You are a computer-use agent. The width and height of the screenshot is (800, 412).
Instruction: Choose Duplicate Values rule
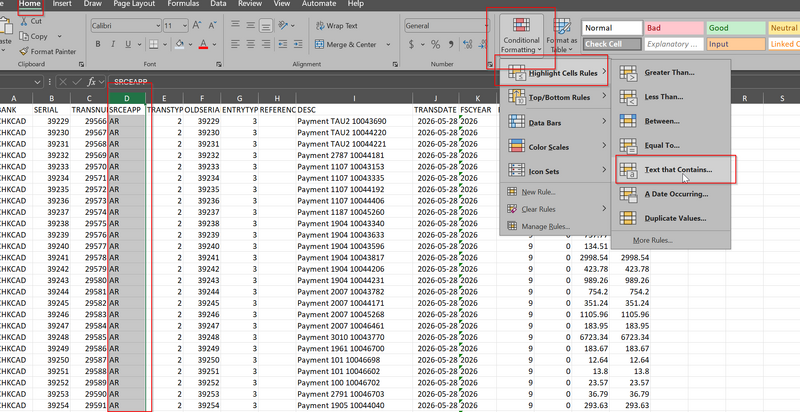[671, 218]
